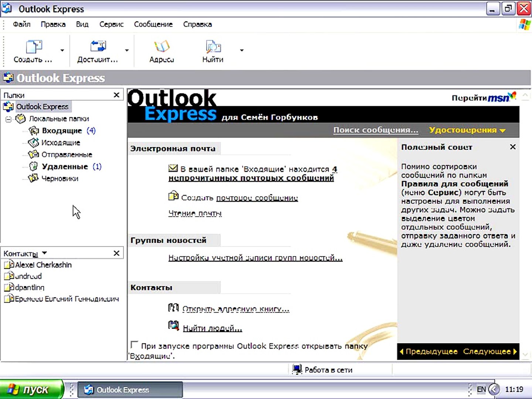Open the dropdown arrow next to Доставить

coord(127,50)
